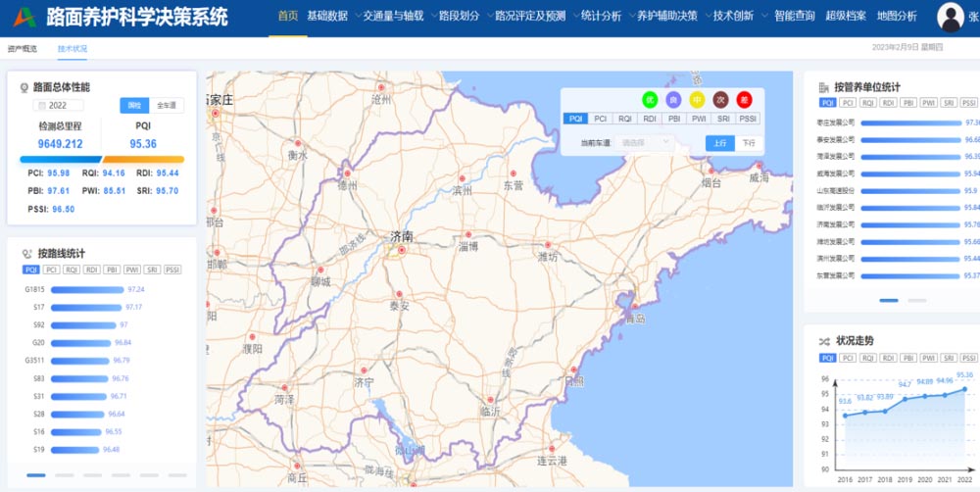This screenshot has height=492, width=980.
Task: Toggle overall performance to 全车道
Action: (167, 105)
